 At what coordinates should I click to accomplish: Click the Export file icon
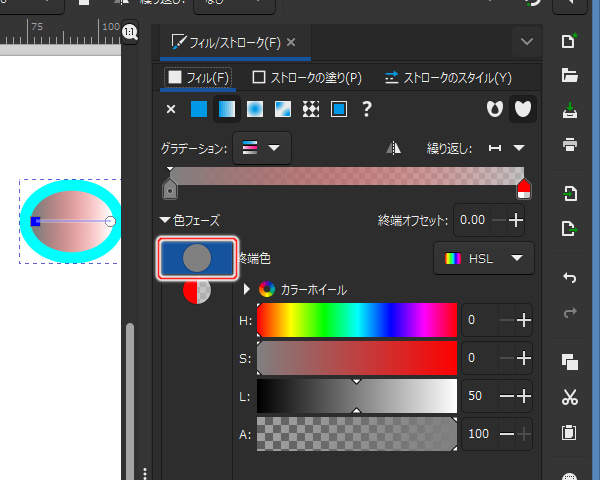pos(569,229)
